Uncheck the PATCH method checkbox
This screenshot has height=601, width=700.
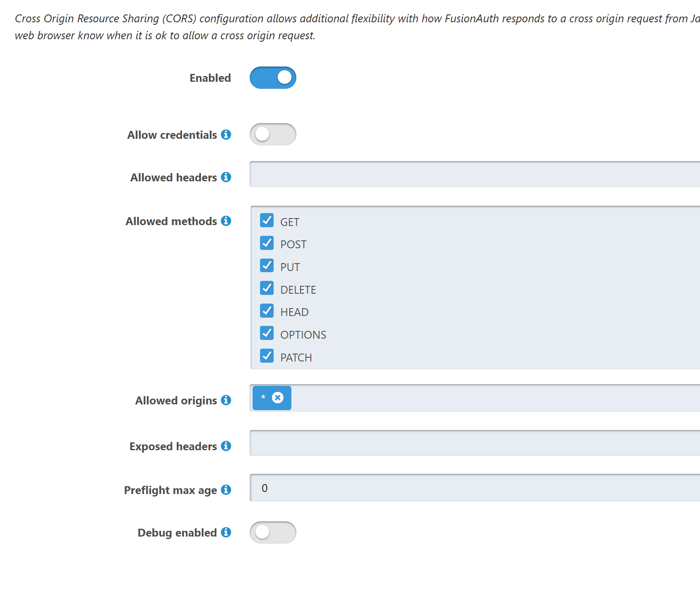(267, 356)
